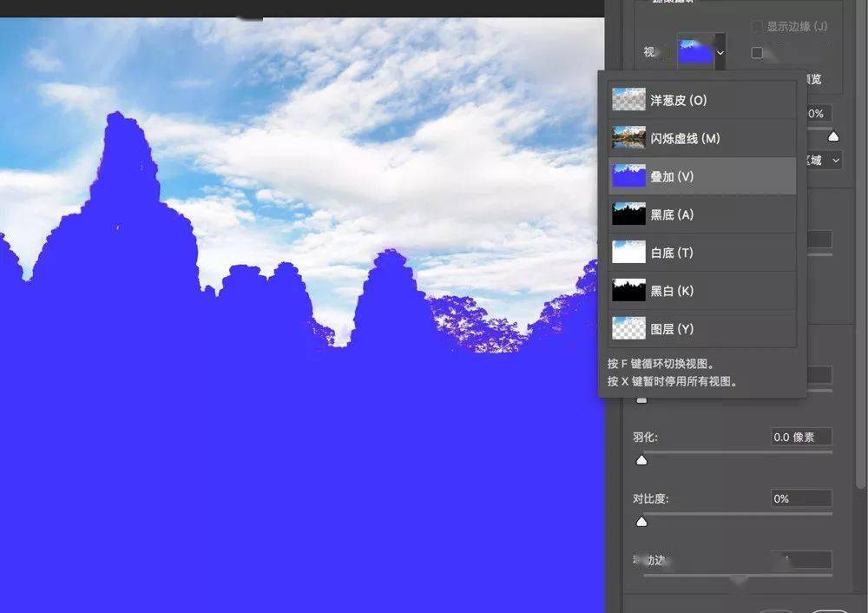Click the panel's vertical scrollbar
This screenshot has width=868, height=613.
tap(861, 244)
